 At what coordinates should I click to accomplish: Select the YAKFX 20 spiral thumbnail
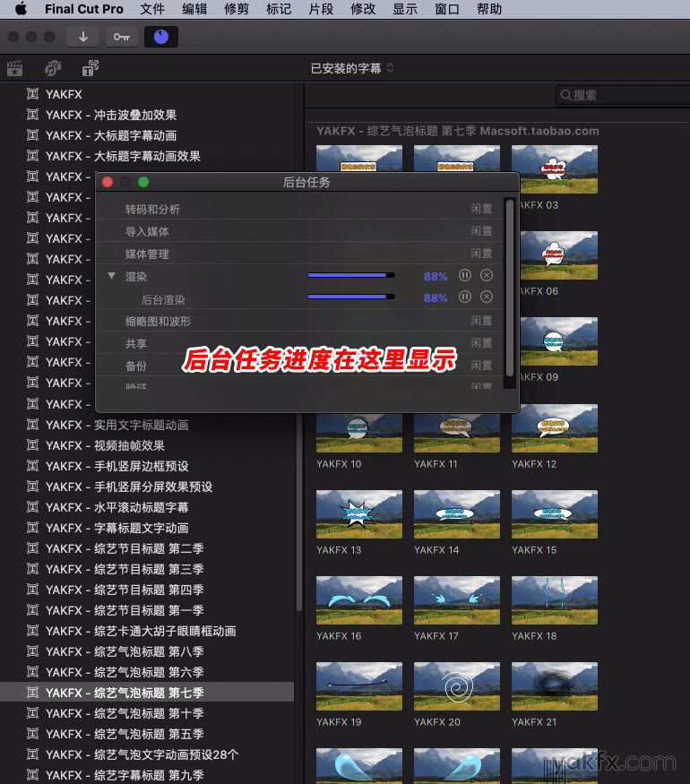[456, 686]
